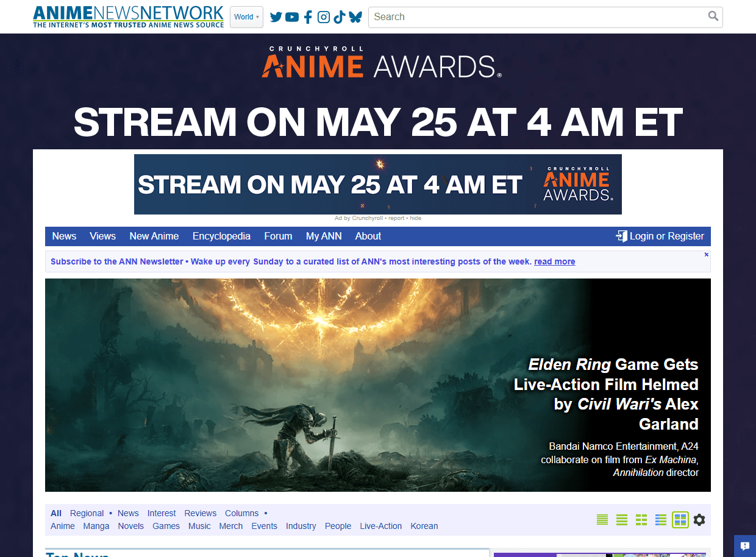Open ANN's Facebook page icon
The image size is (756, 557).
tap(308, 17)
